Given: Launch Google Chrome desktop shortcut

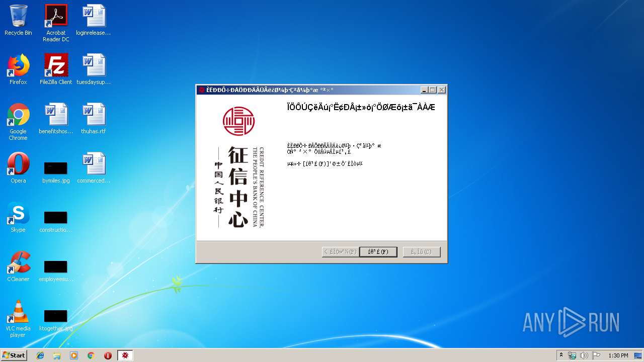Looking at the screenshot, I should point(18,122).
